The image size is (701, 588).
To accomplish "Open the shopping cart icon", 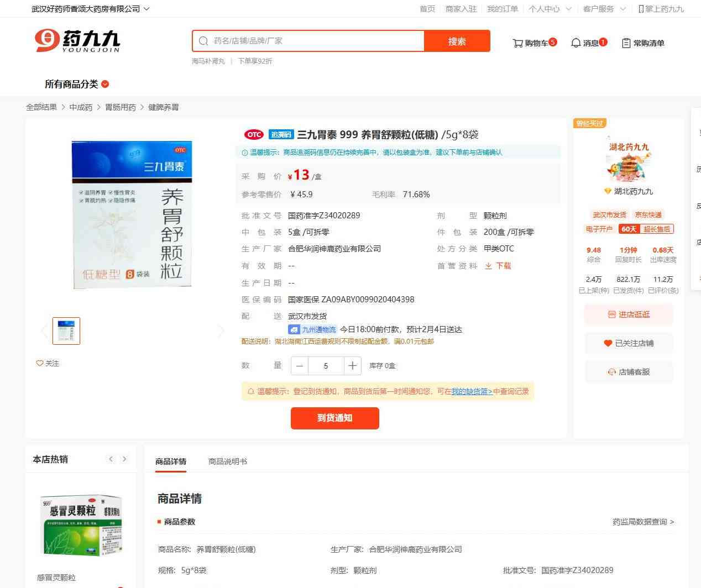I will [517, 43].
